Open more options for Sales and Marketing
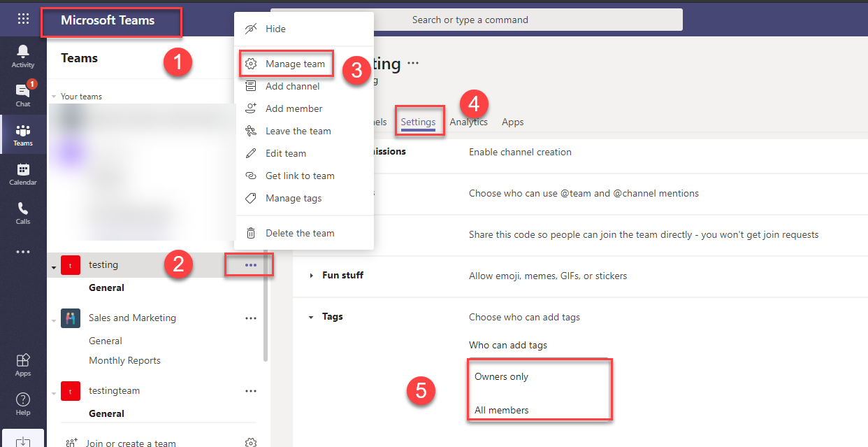This screenshot has width=868, height=447. coord(251,318)
